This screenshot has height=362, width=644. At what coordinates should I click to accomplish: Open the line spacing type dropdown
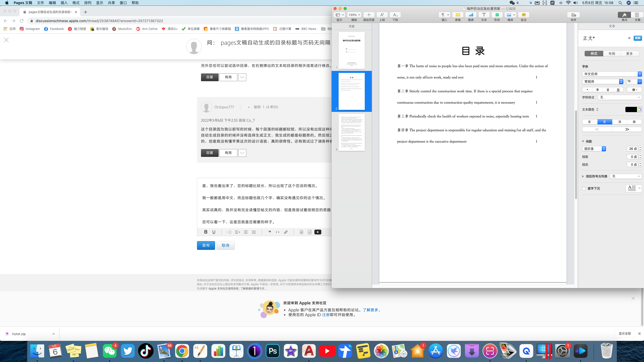coord(594,149)
